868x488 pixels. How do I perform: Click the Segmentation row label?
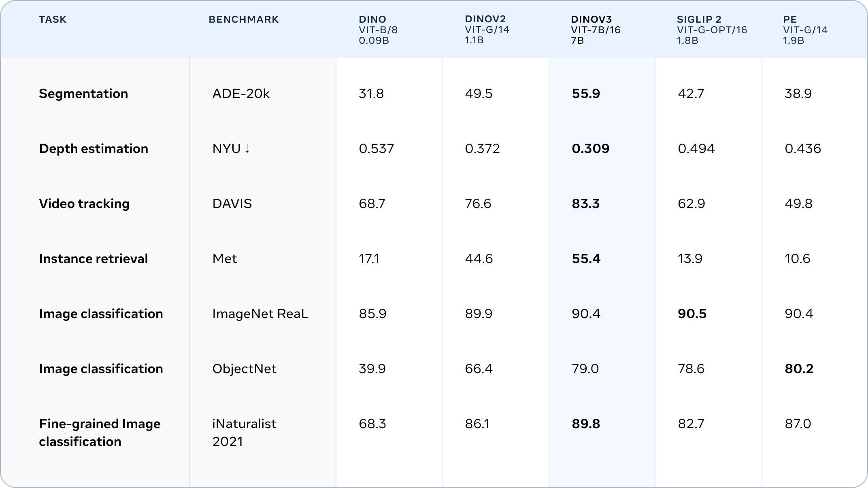83,94
